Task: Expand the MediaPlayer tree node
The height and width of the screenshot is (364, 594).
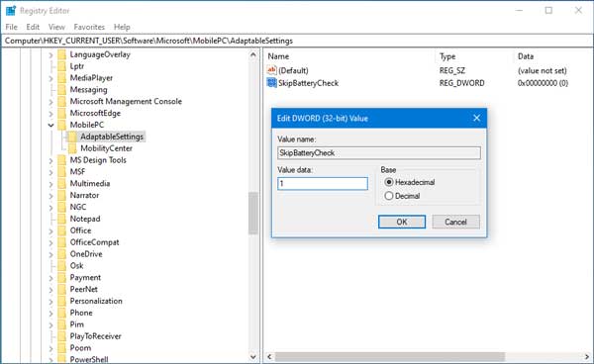Action: click(50, 79)
